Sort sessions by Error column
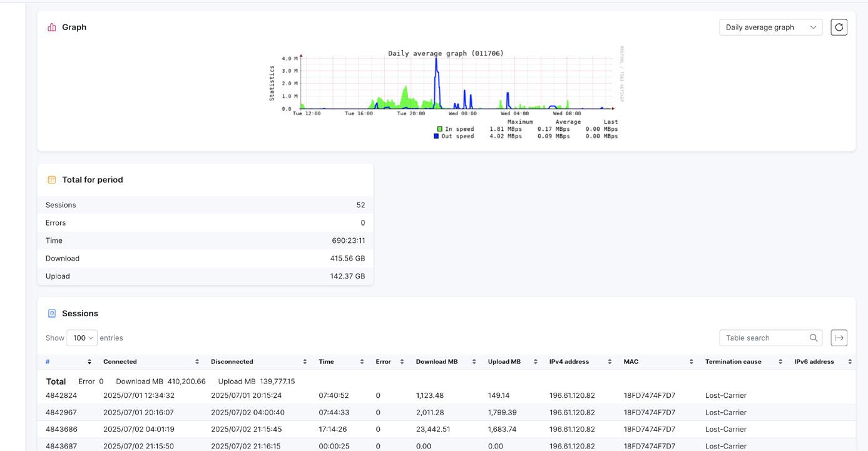Image resolution: width=868 pixels, height=451 pixels. coord(390,361)
